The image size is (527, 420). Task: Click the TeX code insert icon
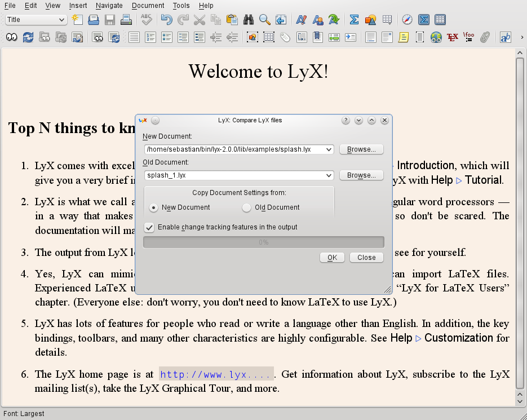(451, 37)
